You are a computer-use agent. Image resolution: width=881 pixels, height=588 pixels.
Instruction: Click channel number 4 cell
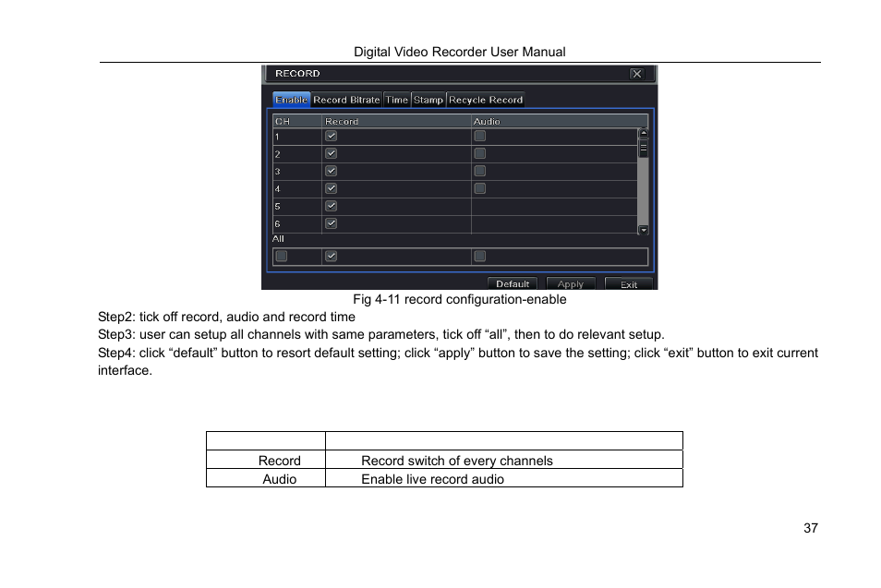coord(297,188)
